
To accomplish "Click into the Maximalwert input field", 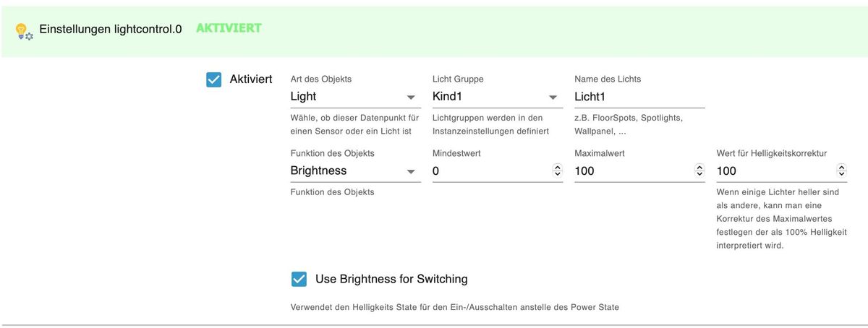I will coord(631,171).
